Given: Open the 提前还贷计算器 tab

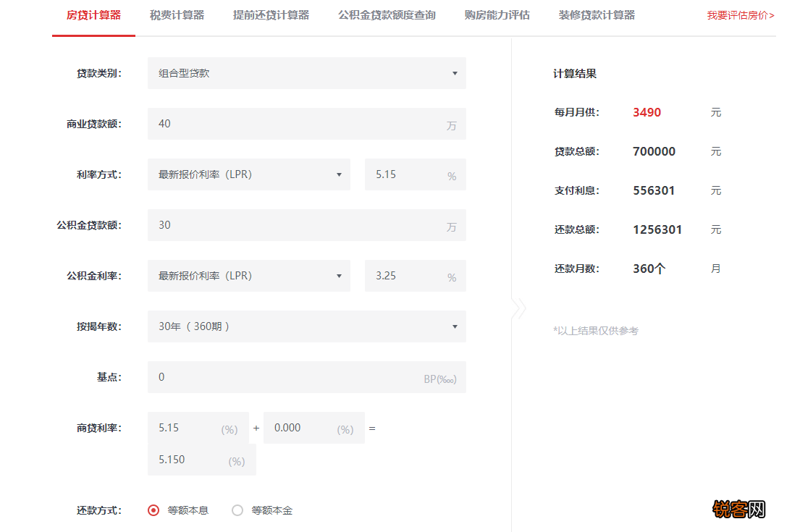Looking at the screenshot, I should (271, 15).
